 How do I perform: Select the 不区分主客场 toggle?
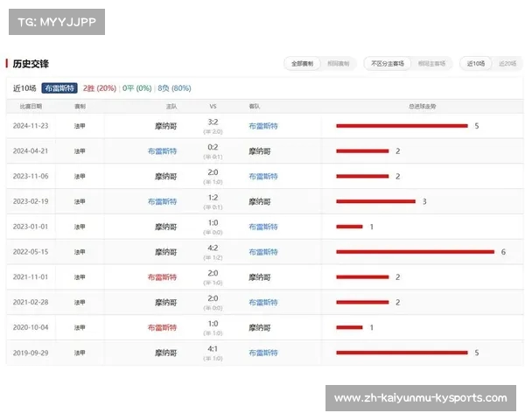coord(388,64)
